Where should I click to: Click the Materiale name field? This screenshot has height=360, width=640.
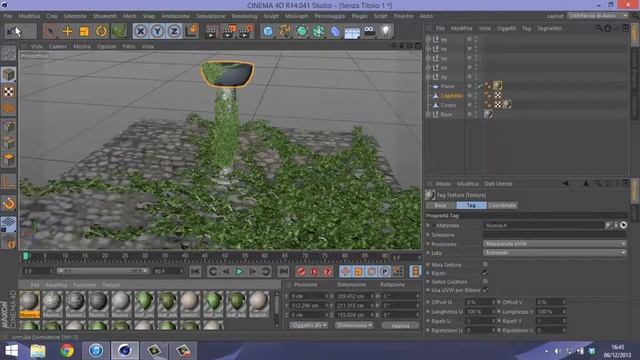(544, 225)
